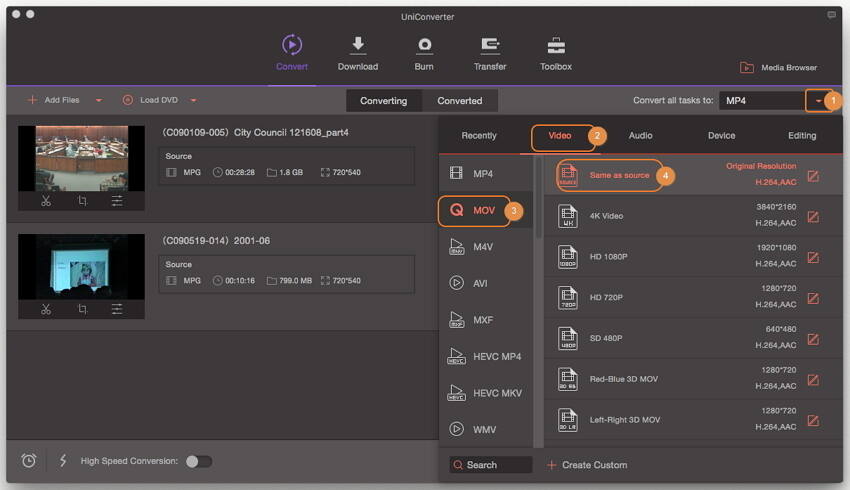Edit the HD 1080P preset settings
850x490 pixels.
pos(813,257)
